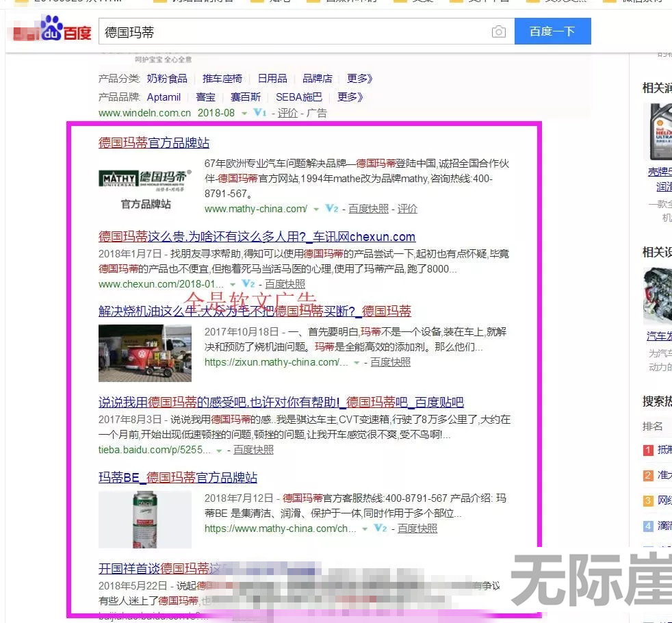Open 评价 link beside www.mathy-china.com/
Viewport: 672px width, 623px height.
click(x=407, y=209)
